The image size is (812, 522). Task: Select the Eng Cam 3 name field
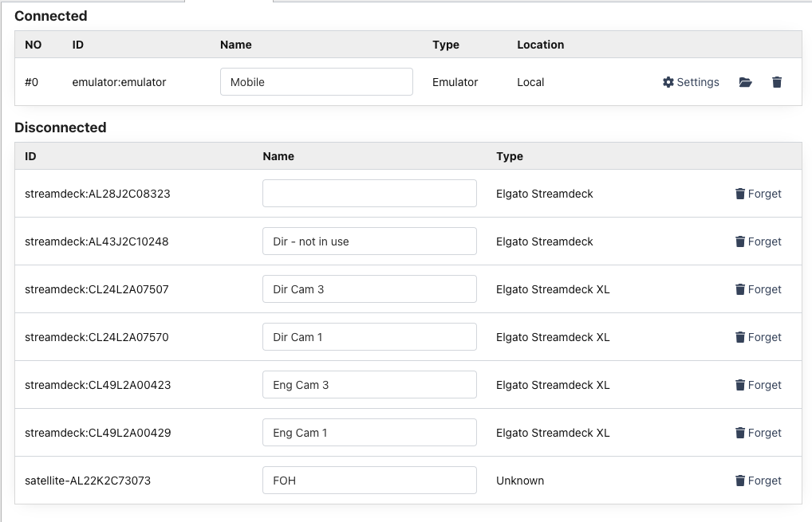click(369, 384)
